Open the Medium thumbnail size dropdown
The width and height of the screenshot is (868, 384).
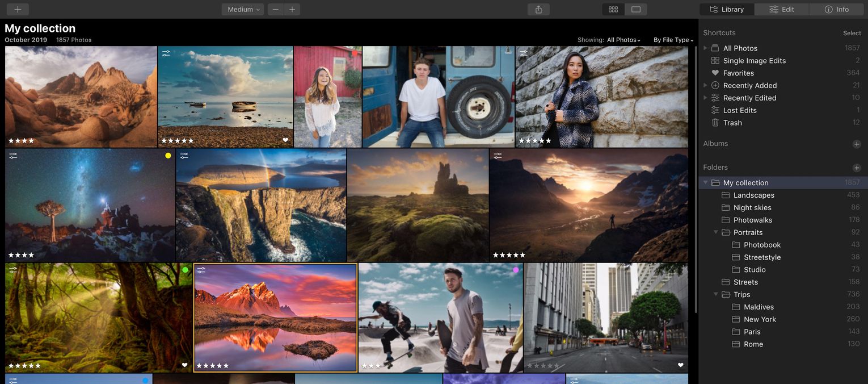pos(242,9)
